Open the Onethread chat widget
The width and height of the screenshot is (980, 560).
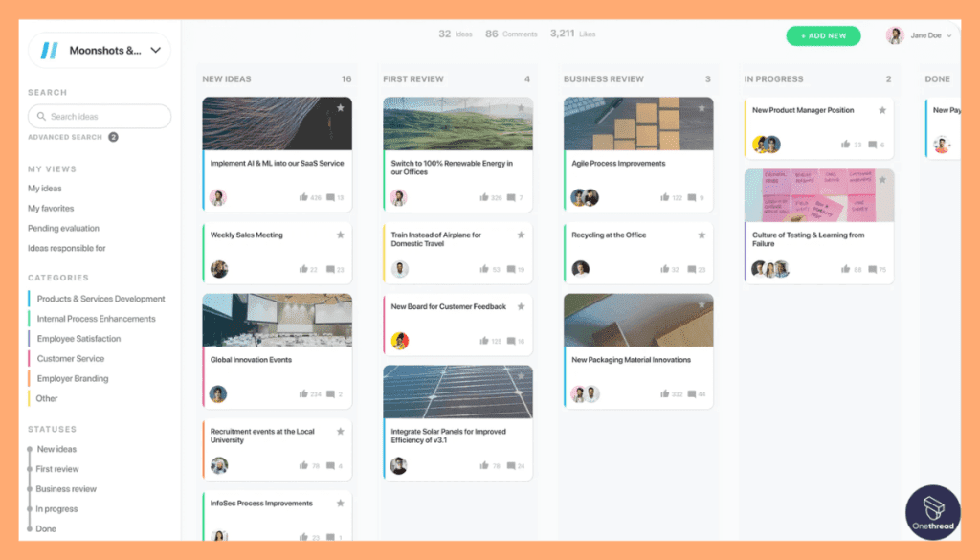[x=932, y=512]
